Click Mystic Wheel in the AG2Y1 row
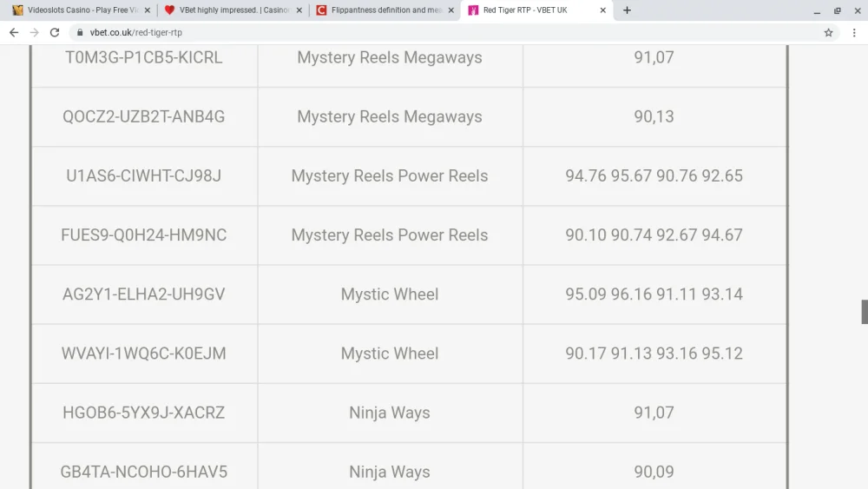 389,294
